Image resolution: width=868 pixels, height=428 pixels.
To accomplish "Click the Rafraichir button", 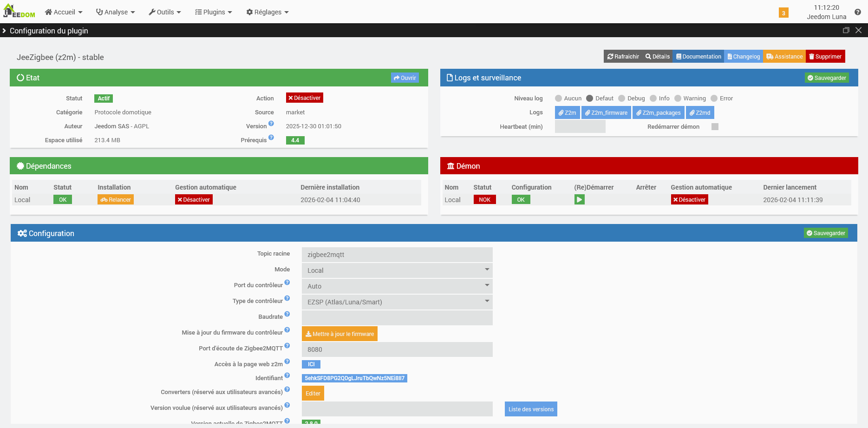I will pos(623,56).
